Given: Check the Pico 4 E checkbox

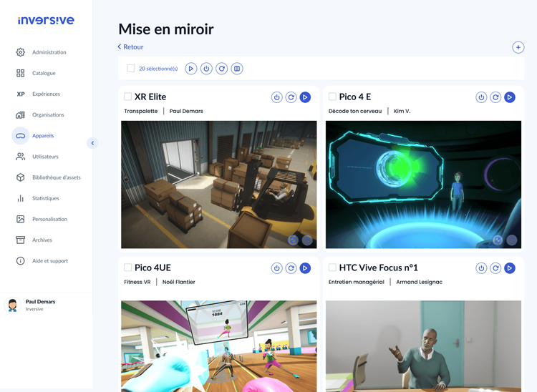Looking at the screenshot, I should pyautogui.click(x=332, y=97).
